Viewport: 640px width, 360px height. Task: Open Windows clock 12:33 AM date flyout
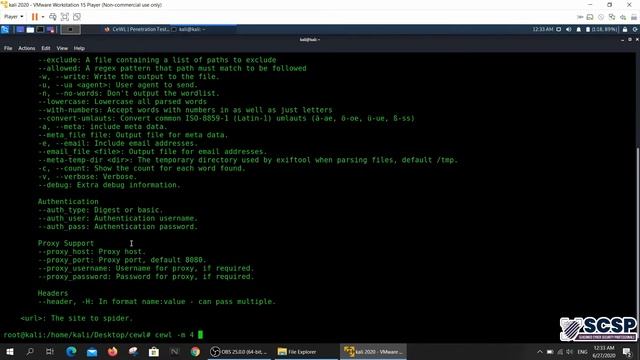click(x=604, y=351)
